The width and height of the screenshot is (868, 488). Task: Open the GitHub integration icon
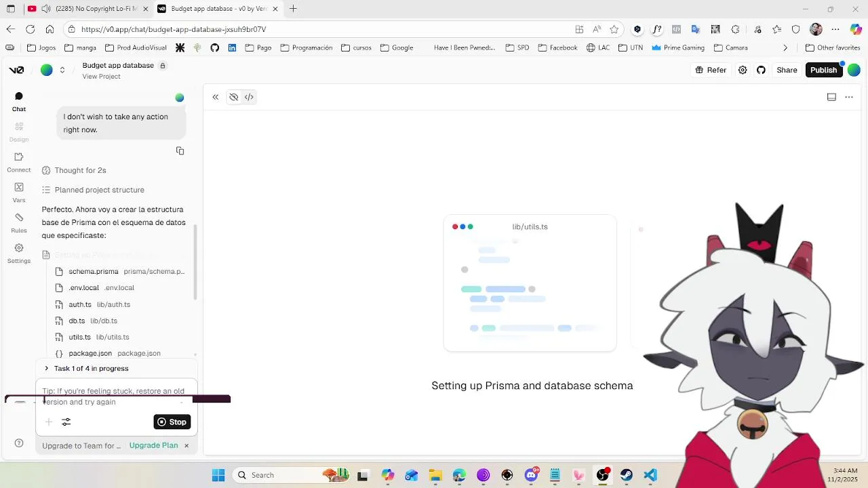click(x=761, y=70)
